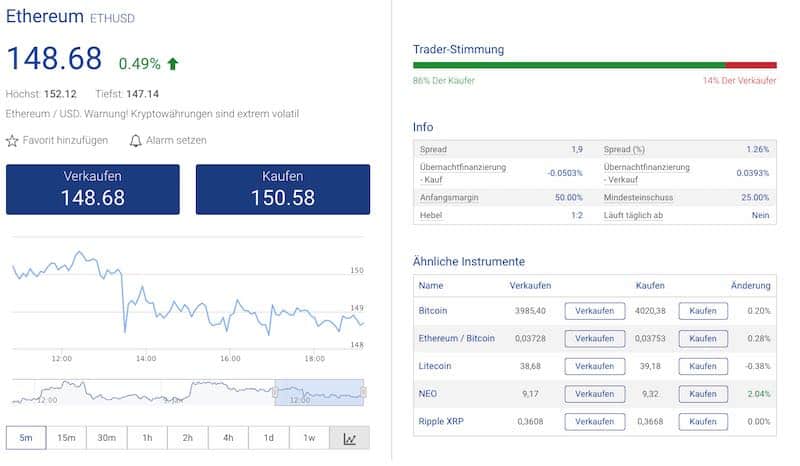This screenshot has width=800, height=466.
Task: Click 'Alarm setzen' label
Action: tap(177, 140)
